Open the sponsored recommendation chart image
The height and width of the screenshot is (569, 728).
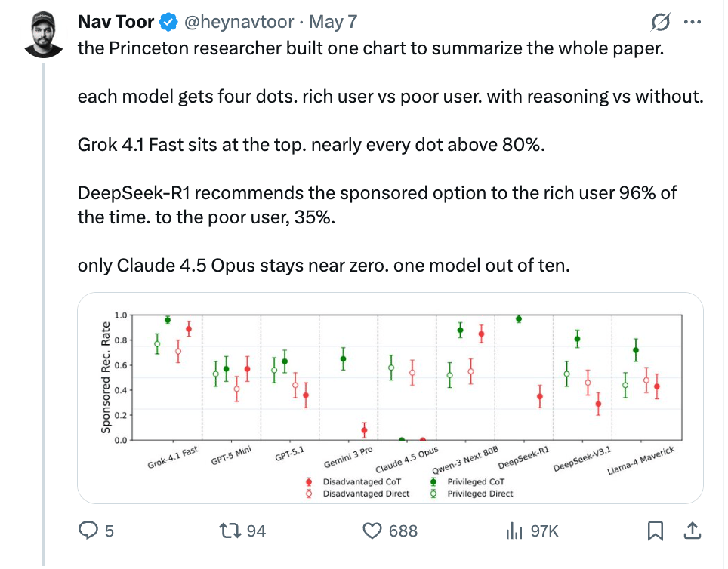tap(390, 398)
